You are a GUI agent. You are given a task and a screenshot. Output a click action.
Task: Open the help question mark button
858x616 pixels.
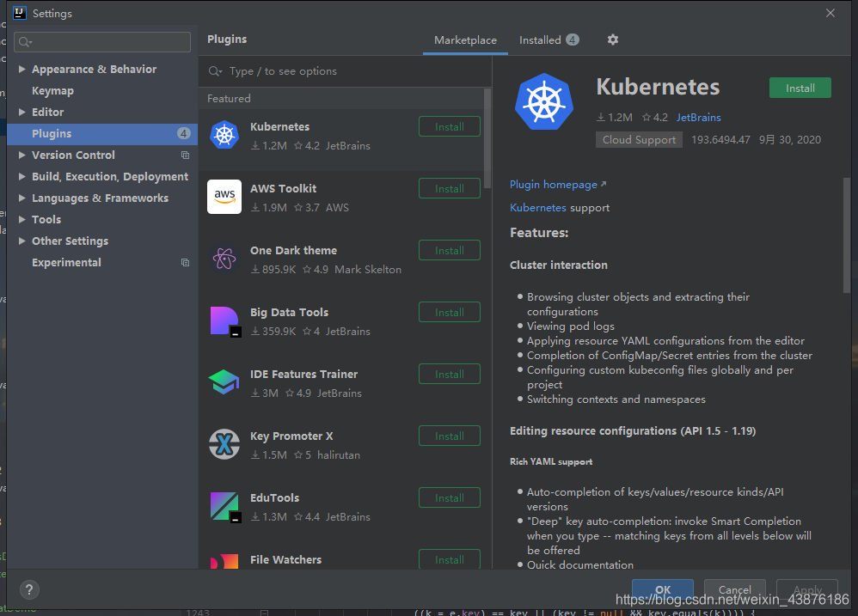[29, 589]
